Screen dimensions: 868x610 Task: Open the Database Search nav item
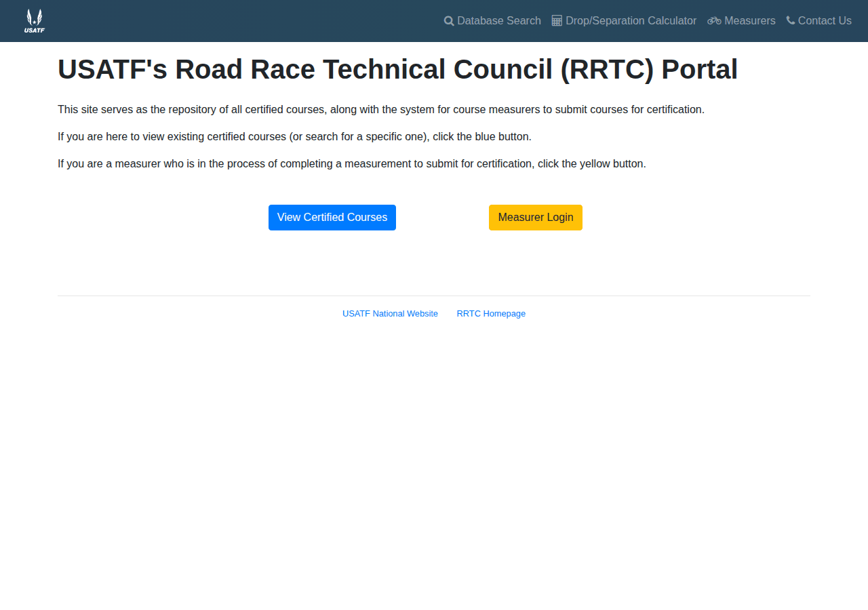click(492, 21)
